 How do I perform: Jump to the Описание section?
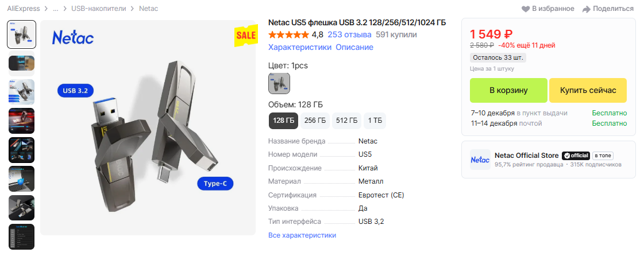354,47
